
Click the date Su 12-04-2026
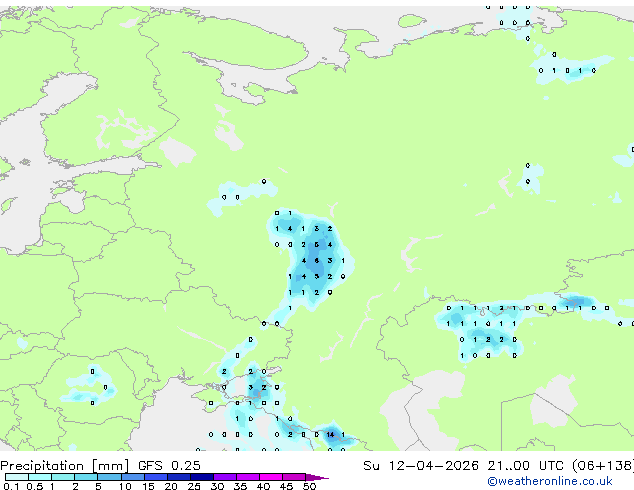[421, 466]
